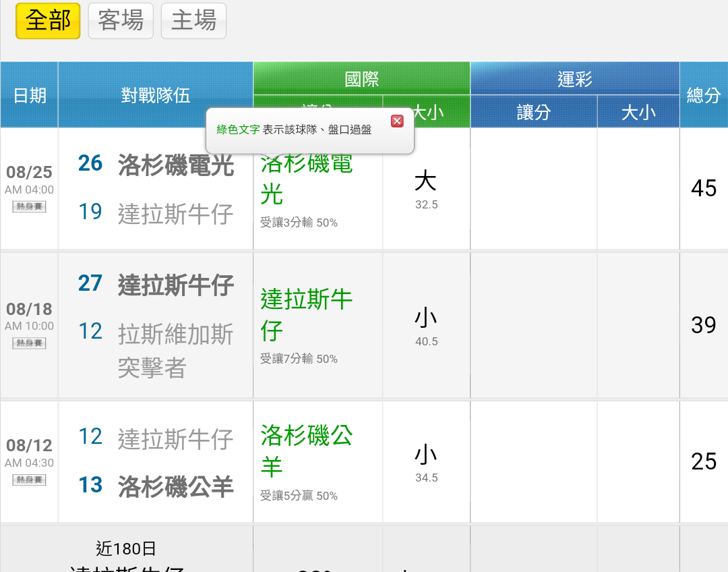Click total score 25

[704, 461]
